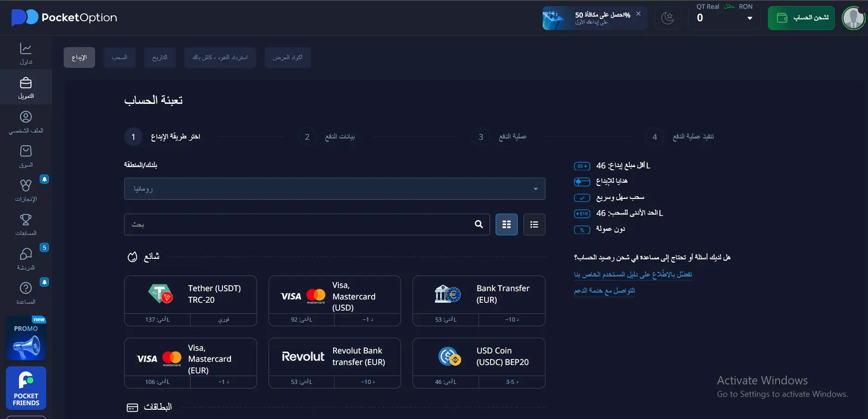Open the user guide link

tap(633, 275)
